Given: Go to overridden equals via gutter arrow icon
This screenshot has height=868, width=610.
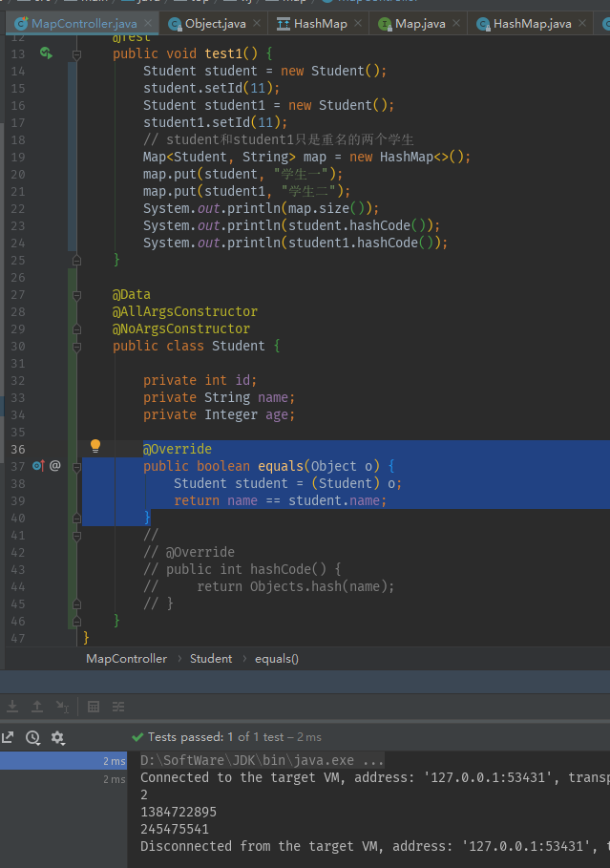Looking at the screenshot, I should coord(37,466).
